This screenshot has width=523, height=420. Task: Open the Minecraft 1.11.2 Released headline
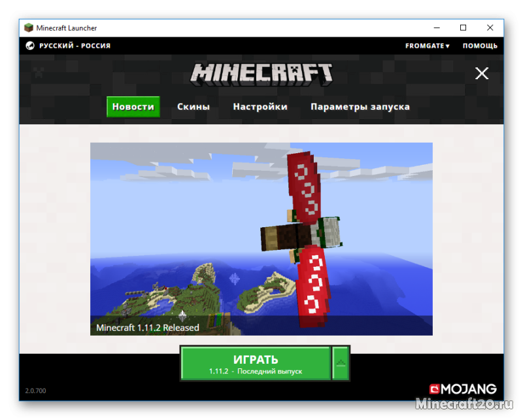[x=148, y=327]
